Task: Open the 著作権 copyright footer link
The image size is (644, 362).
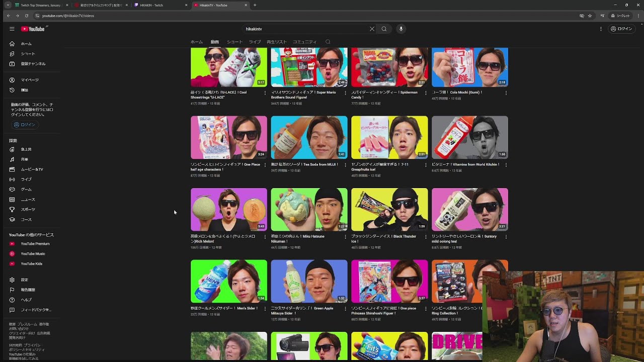Action: [44, 324]
